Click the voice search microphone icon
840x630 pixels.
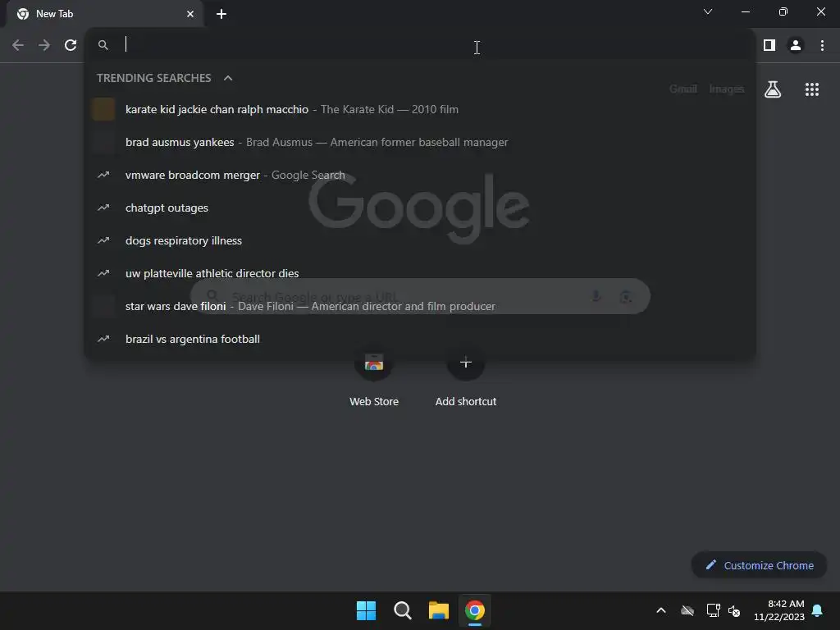(x=596, y=295)
